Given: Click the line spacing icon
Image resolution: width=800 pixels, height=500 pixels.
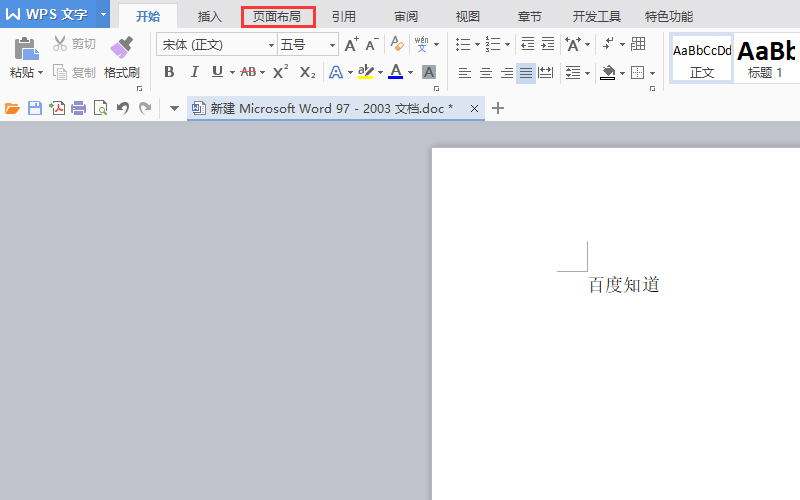Looking at the screenshot, I should coord(573,73).
